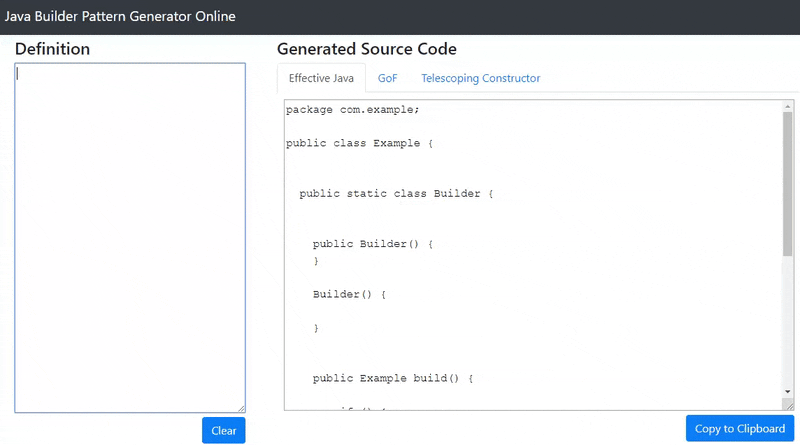Select the Effective Java tab
The width and height of the screenshot is (800, 445).
click(x=321, y=78)
